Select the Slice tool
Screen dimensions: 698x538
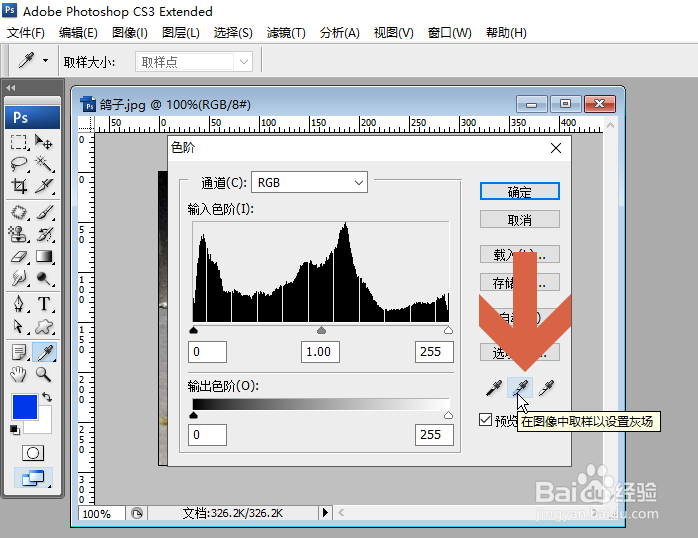[x=44, y=186]
